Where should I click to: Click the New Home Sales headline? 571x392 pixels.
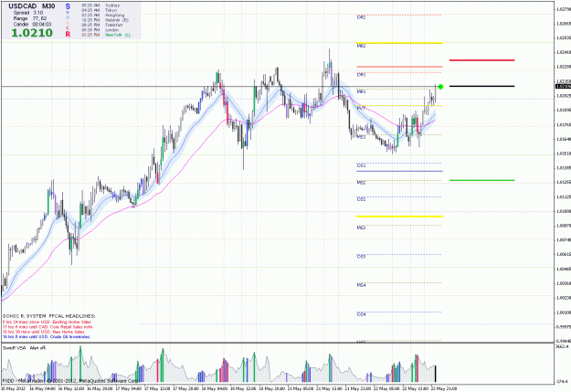44,333
